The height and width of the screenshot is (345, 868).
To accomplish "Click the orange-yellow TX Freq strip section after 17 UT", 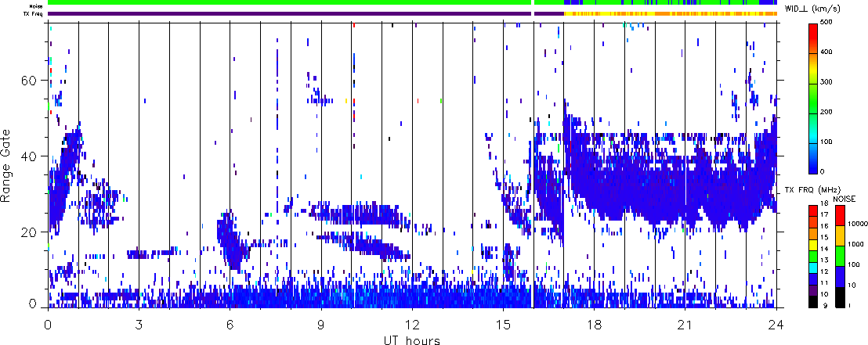I will coord(671,13).
